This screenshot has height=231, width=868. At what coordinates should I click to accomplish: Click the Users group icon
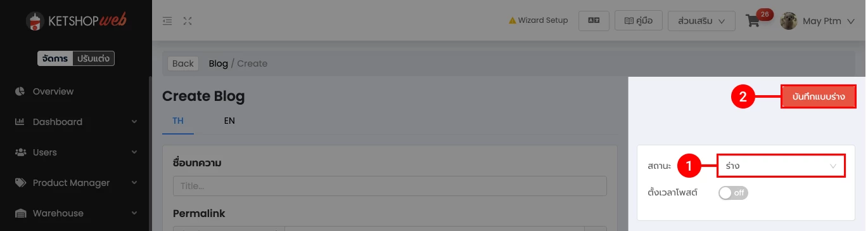pyautogui.click(x=20, y=152)
